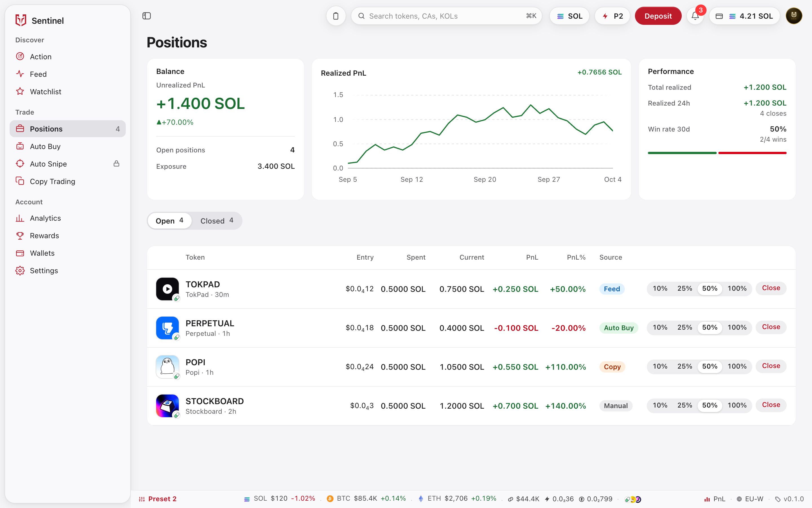Toggle the sidebar collapse icon
Screen dimensions: 812x508
coord(147,16)
